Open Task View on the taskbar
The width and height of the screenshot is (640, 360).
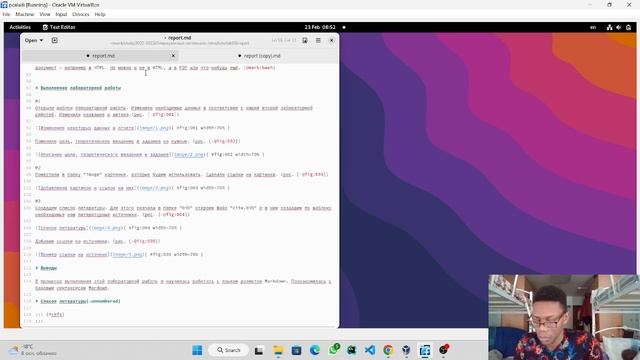coord(259,350)
